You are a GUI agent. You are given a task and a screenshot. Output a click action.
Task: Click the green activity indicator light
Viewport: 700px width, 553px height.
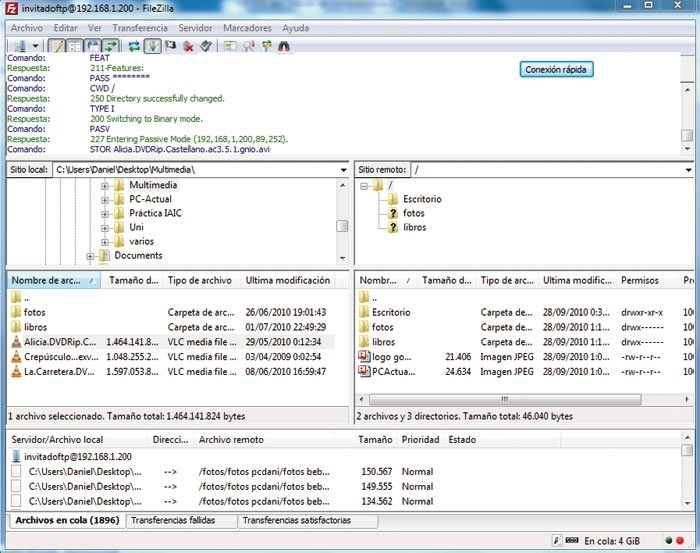point(669,541)
